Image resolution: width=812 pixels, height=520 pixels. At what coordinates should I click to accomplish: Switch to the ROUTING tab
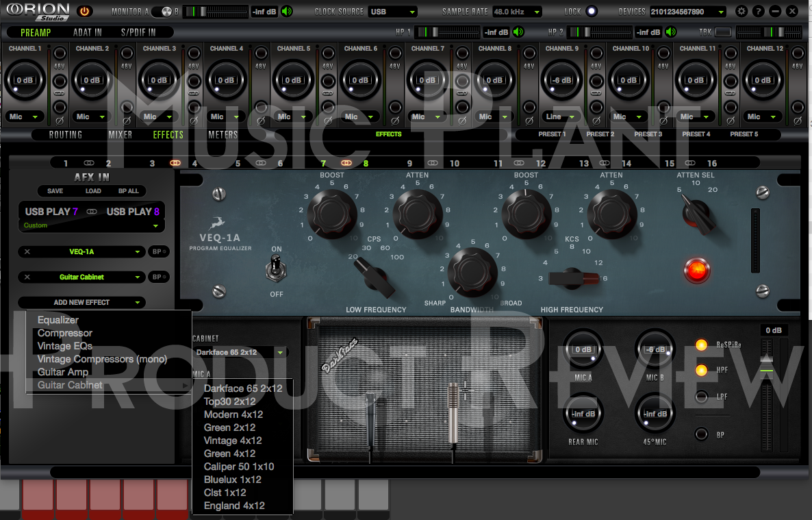click(66, 135)
